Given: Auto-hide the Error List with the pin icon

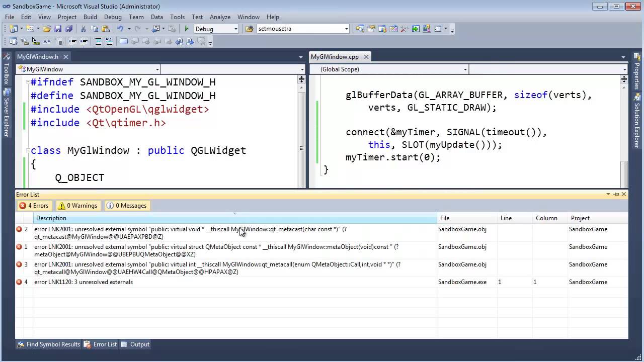Looking at the screenshot, I should click(x=616, y=194).
